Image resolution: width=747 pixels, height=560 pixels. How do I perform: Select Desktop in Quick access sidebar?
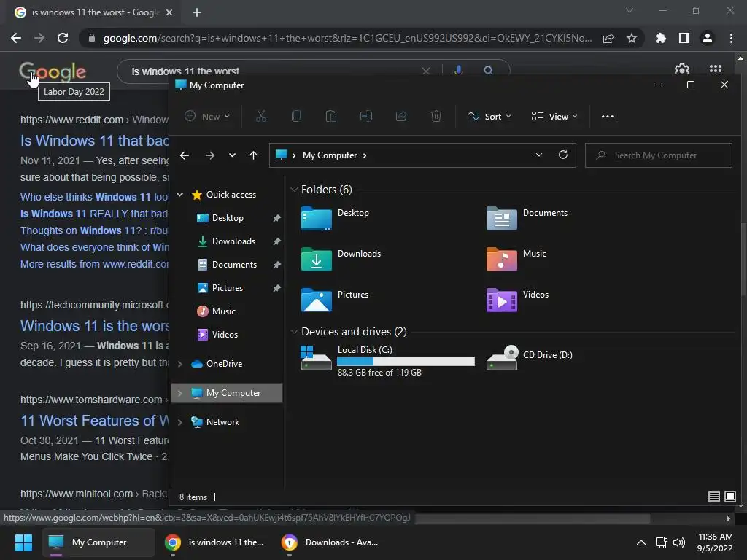pyautogui.click(x=228, y=217)
